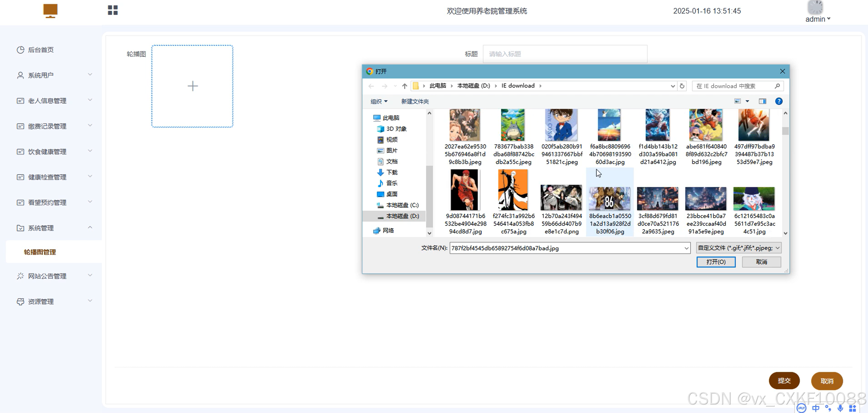Open the 组织 organize dropdown

tap(379, 101)
